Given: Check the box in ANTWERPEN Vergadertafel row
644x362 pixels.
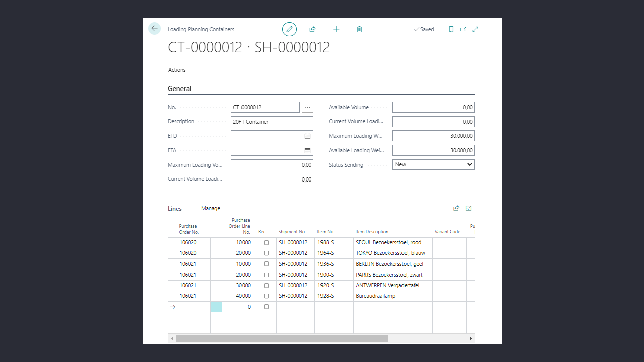Looking at the screenshot, I should pos(266,286).
